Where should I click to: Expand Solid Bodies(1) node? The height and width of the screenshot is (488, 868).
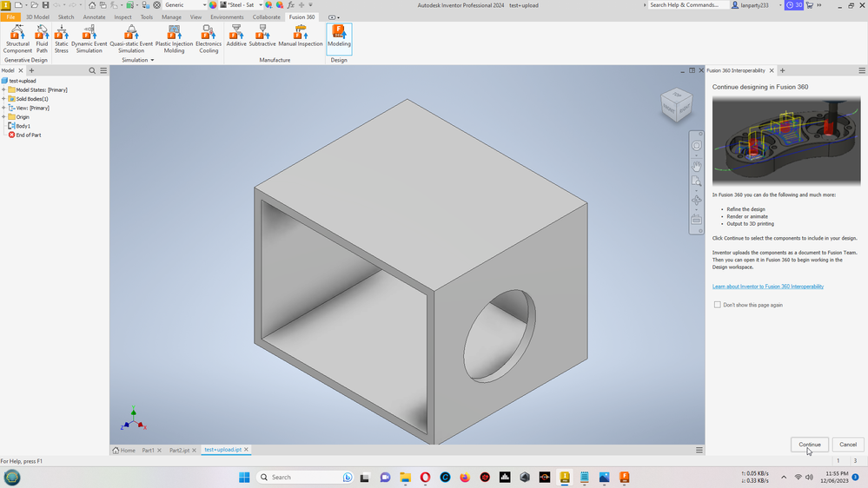(x=3, y=98)
